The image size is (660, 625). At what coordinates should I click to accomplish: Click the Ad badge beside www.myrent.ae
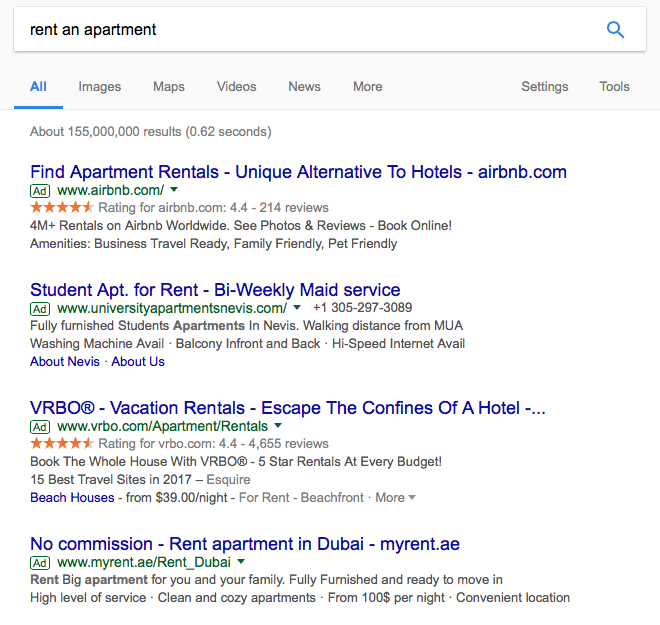pyautogui.click(x=40, y=563)
